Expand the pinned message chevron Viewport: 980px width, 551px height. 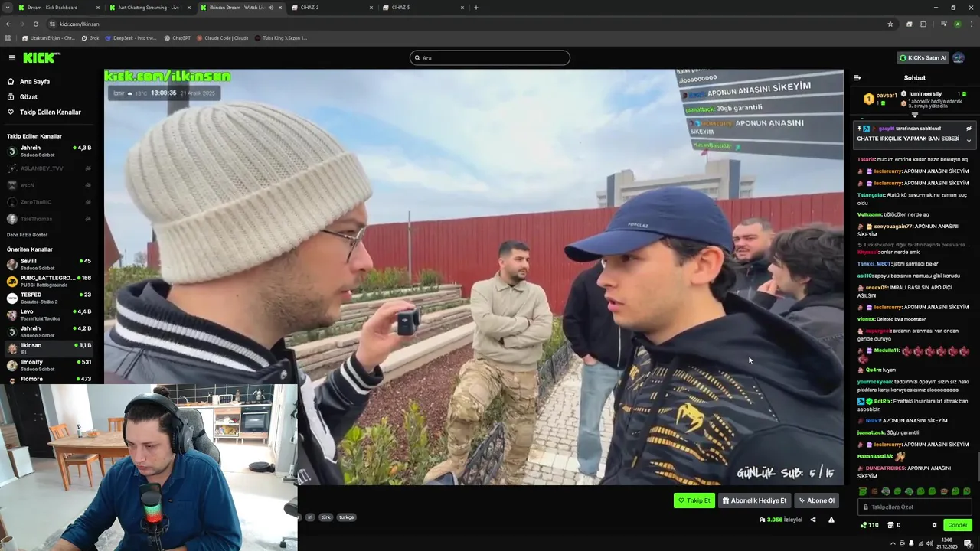969,140
